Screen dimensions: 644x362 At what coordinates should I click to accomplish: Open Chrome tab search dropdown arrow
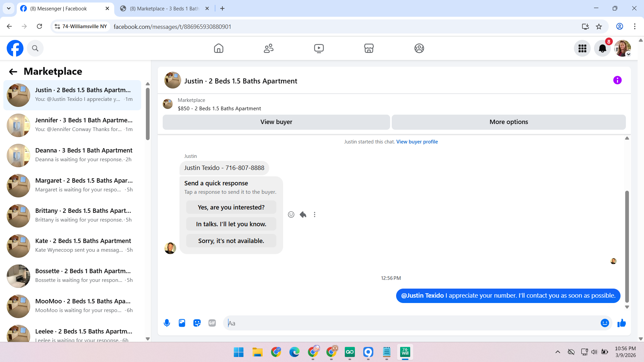tap(9, 8)
